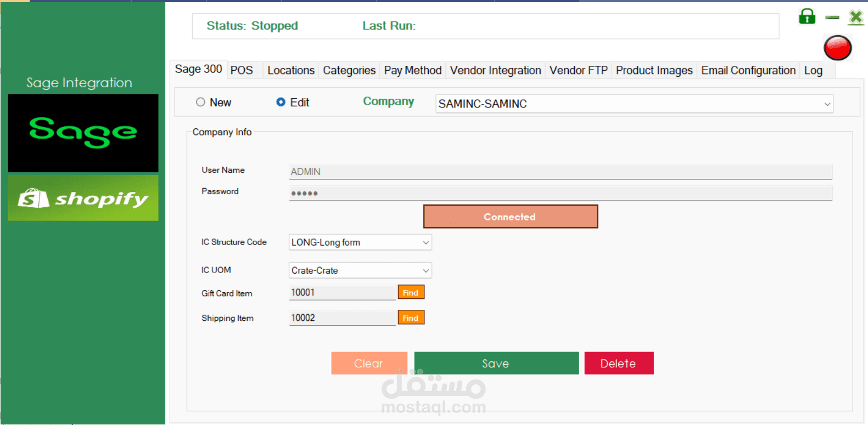Click the Clear button
This screenshot has width=868, height=425.
[369, 363]
